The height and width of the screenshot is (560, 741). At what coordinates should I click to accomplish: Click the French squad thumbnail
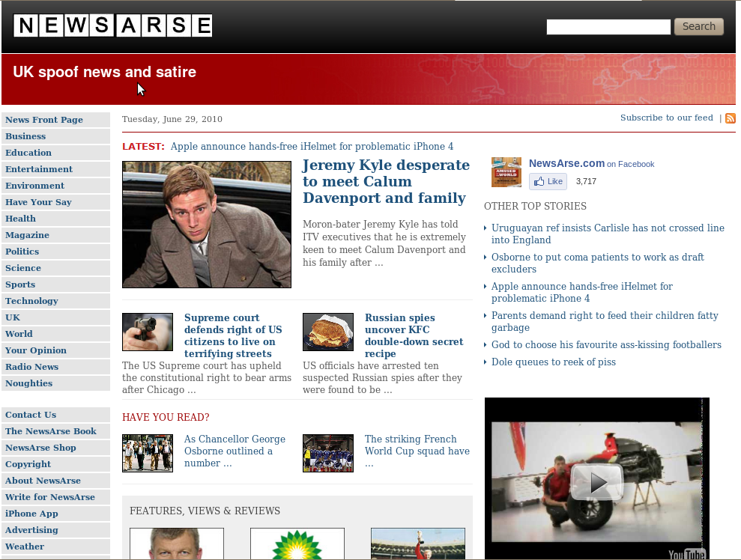(328, 453)
